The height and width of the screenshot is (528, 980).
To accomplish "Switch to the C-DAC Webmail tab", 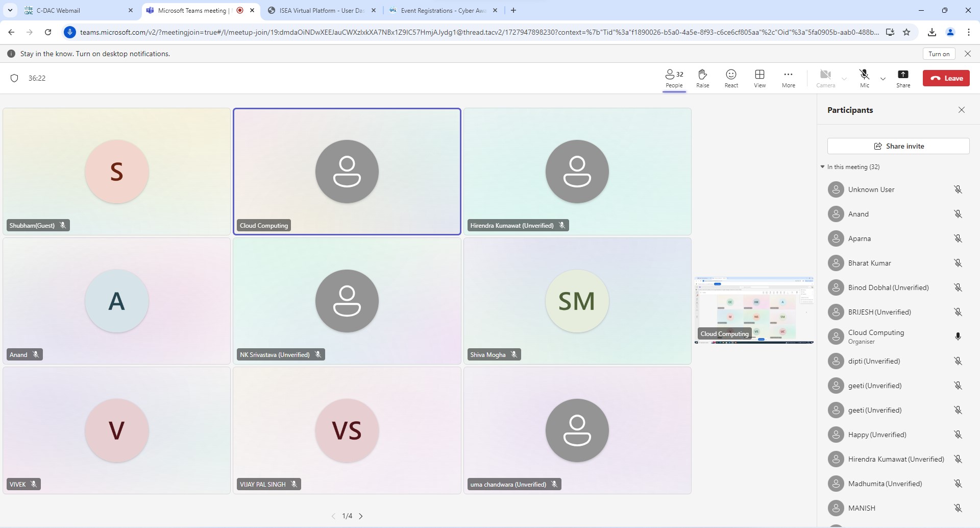I will [x=77, y=10].
